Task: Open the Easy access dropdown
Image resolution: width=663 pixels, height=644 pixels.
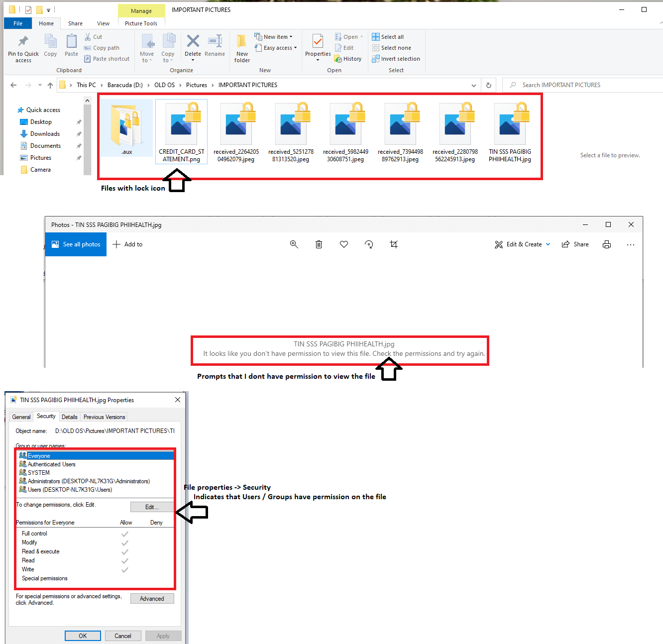Action: (x=276, y=48)
